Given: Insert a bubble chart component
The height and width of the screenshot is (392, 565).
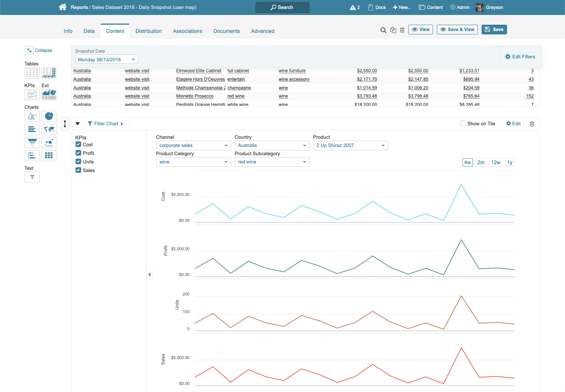Looking at the screenshot, I should pos(49,143).
